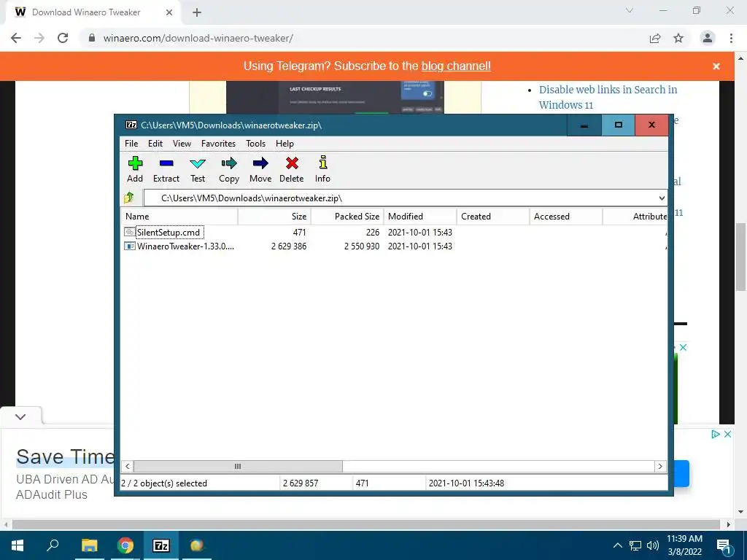Image resolution: width=747 pixels, height=560 pixels.
Task: Select the Copy toolbar icon in 7-Zip
Action: tap(228, 169)
